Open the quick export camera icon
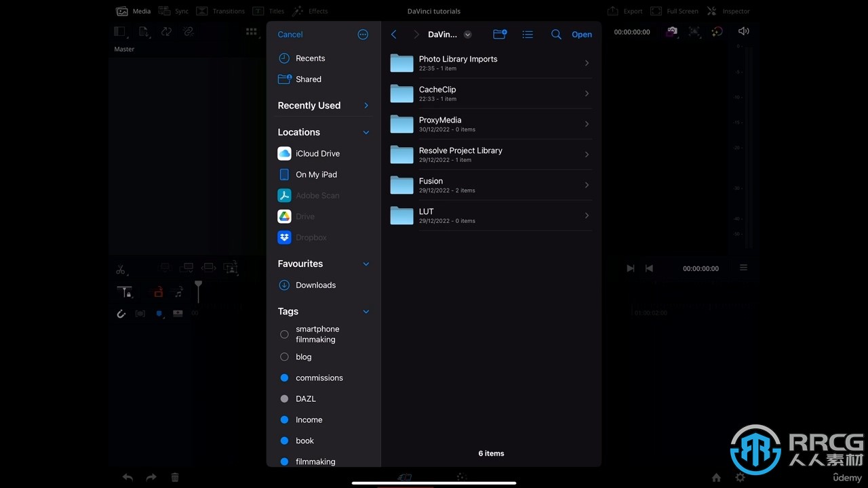Image resolution: width=868 pixels, height=488 pixels. pyautogui.click(x=671, y=31)
